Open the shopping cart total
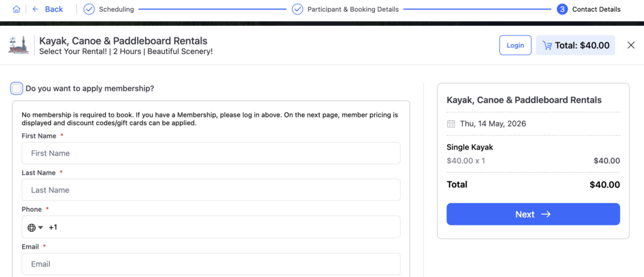 point(575,45)
